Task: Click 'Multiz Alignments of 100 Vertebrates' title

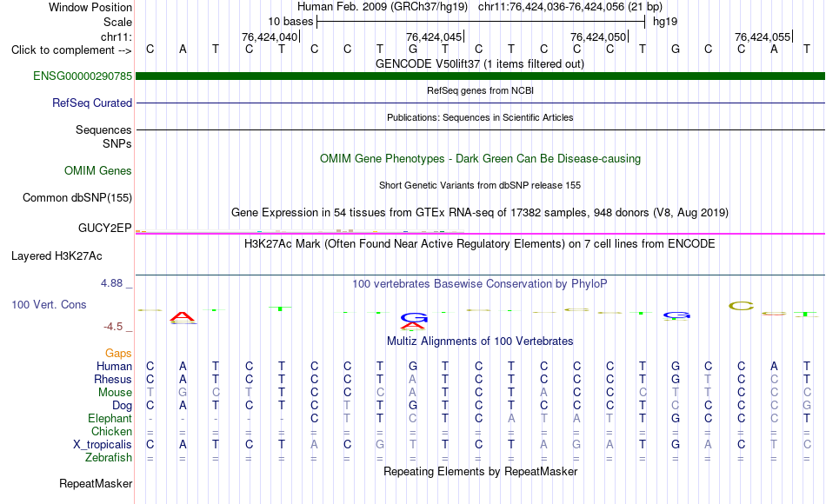Action: pyautogui.click(x=480, y=342)
